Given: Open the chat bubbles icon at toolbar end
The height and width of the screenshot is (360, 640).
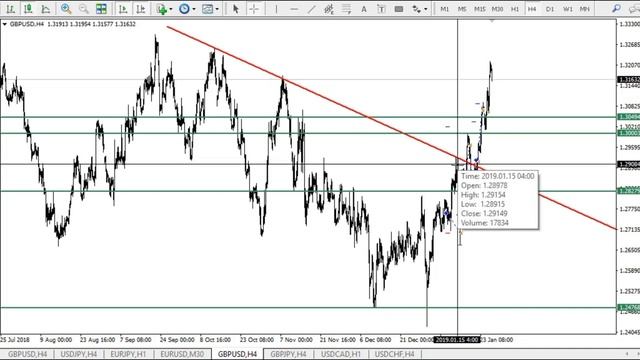Looking at the screenshot, I should [634, 9].
